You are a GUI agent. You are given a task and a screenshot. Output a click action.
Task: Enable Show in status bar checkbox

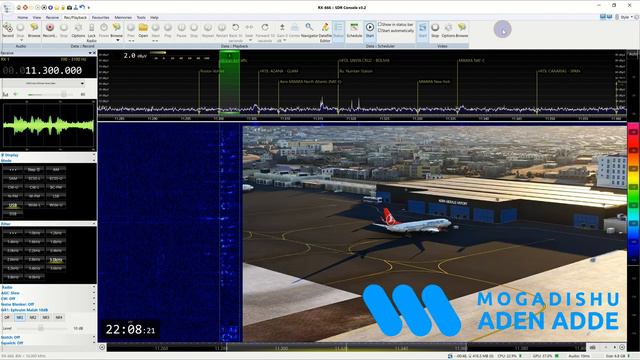click(x=380, y=24)
